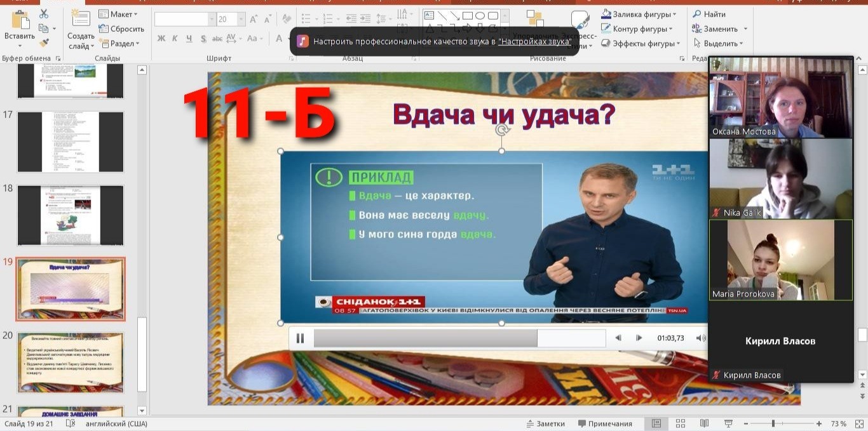Toggle Notes (Заметки) pane
Image resolution: width=868 pixels, height=431 pixels.
(545, 423)
